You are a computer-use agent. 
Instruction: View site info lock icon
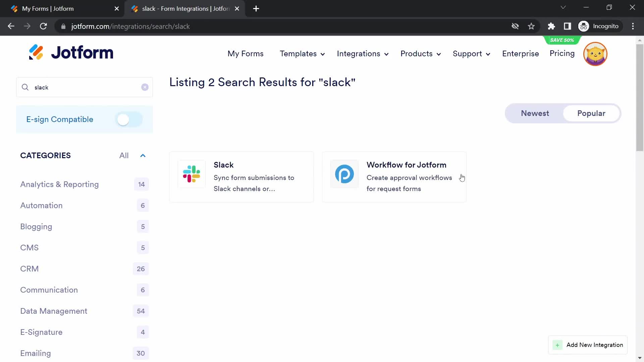(63, 26)
